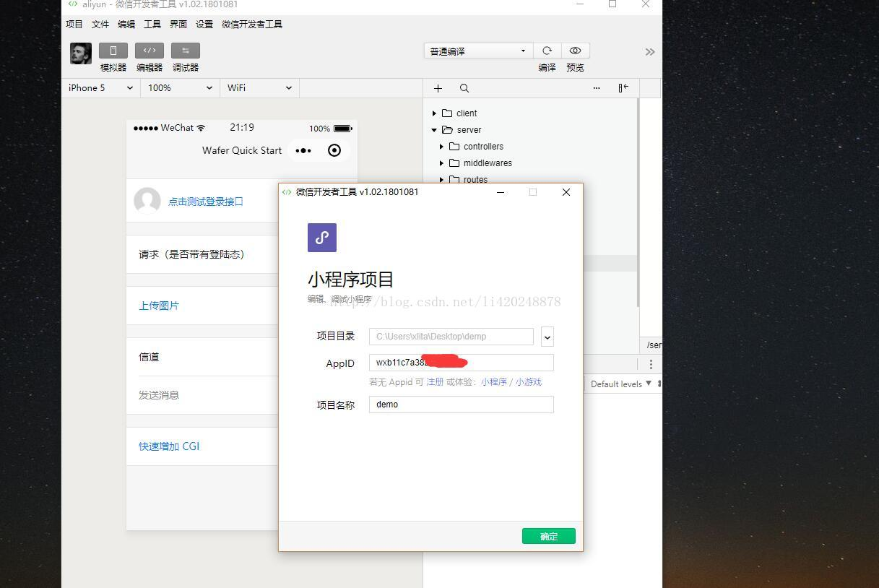879x588 pixels.
Task: Expand the controllers folder arrow
Action: click(441, 147)
